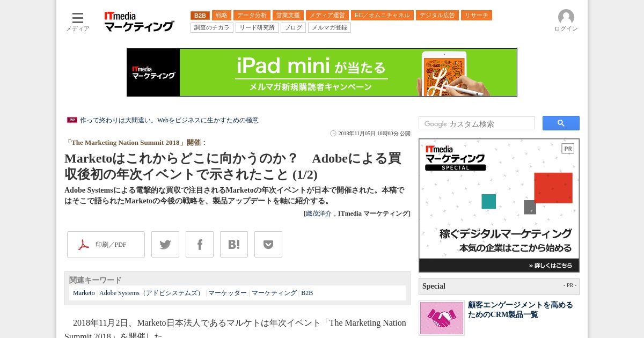Click the 印刷／PDF button
The width and height of the screenshot is (644, 338).
point(106,245)
